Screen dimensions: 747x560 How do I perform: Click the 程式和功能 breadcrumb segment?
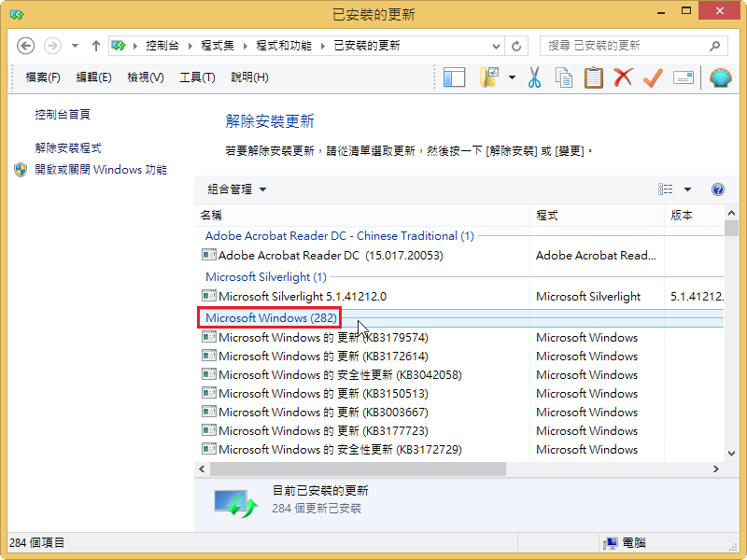[x=284, y=46]
